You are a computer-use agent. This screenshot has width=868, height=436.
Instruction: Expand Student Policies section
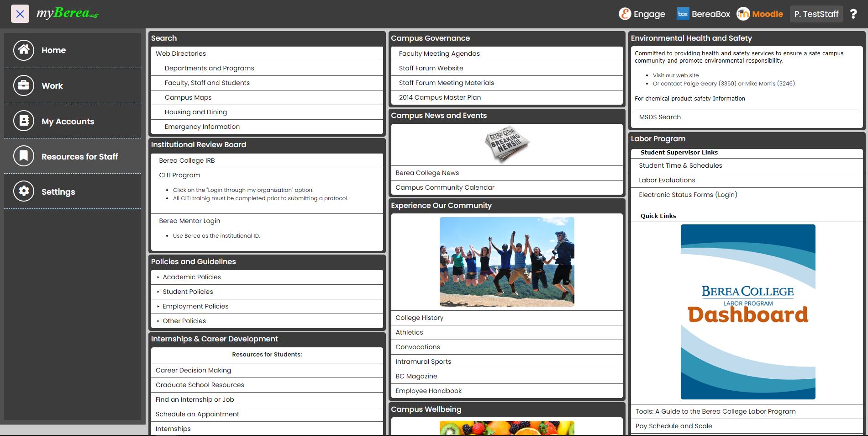point(188,292)
